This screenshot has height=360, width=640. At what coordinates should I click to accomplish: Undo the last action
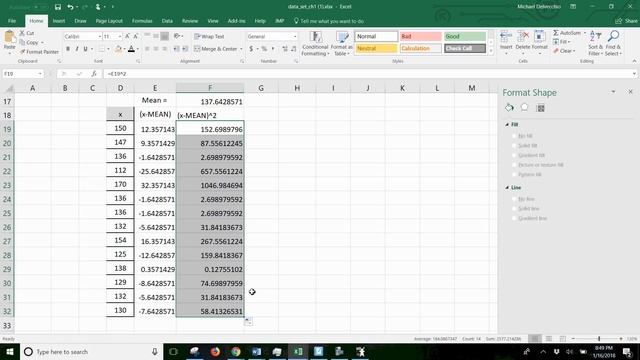[x=70, y=7]
